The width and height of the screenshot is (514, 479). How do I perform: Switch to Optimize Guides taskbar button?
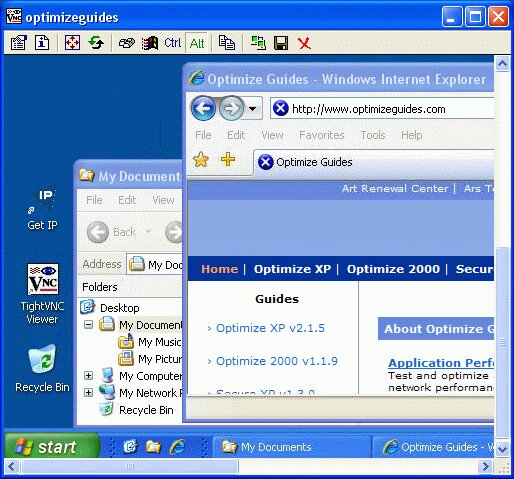point(433,447)
